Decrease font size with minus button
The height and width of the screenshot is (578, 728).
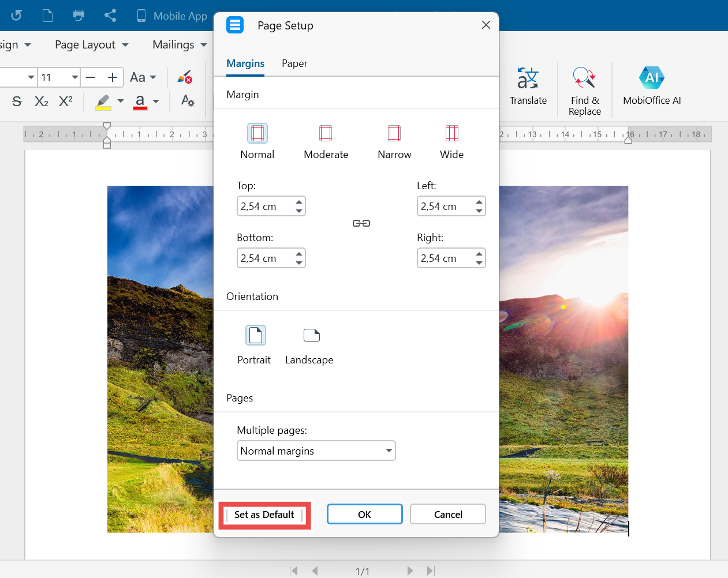tap(91, 77)
